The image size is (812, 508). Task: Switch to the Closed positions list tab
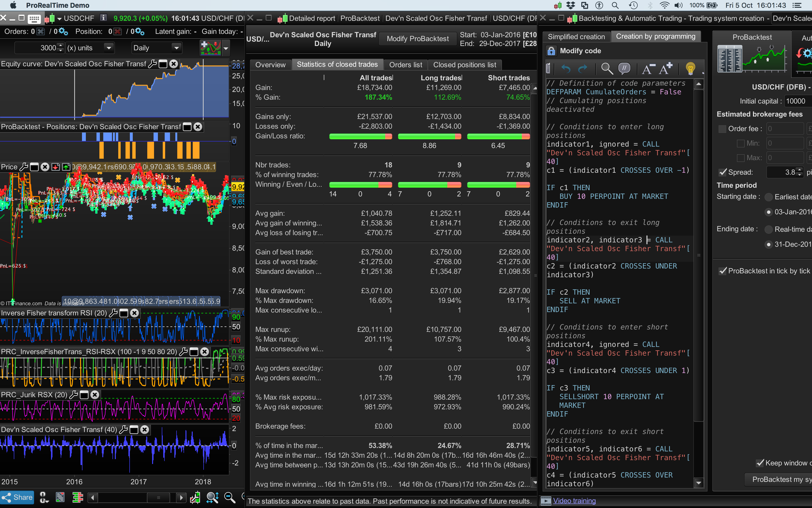click(465, 65)
